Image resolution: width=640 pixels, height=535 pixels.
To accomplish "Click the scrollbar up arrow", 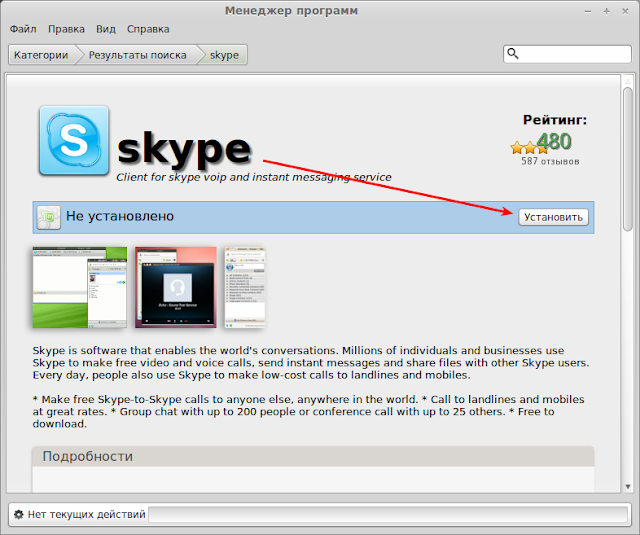I will click(628, 81).
